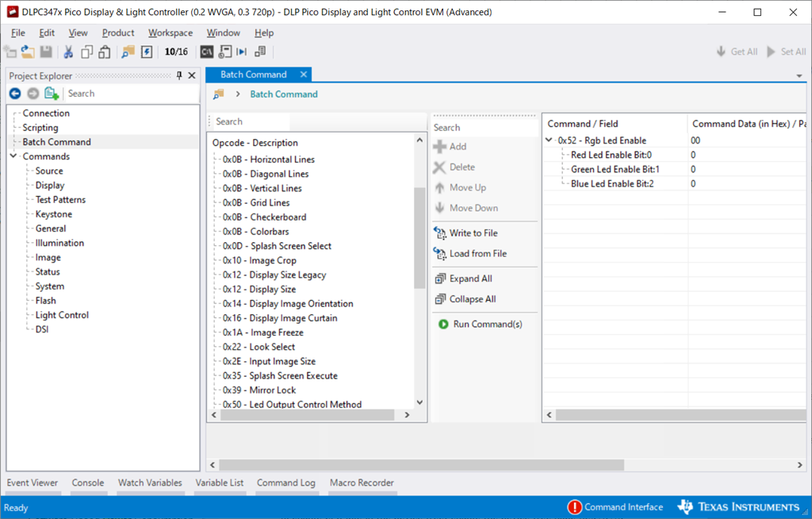812x519 pixels.
Task: Close the Batch Command tab
Action: [304, 75]
